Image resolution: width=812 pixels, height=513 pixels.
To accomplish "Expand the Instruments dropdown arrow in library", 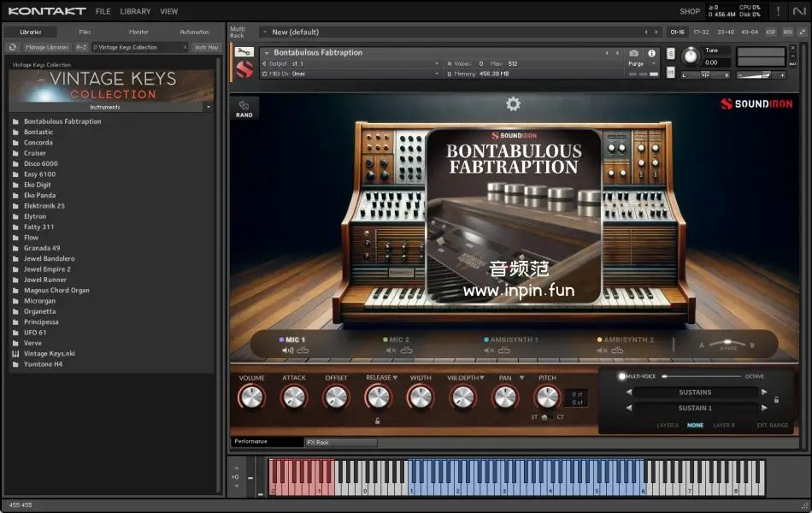I will (208, 108).
